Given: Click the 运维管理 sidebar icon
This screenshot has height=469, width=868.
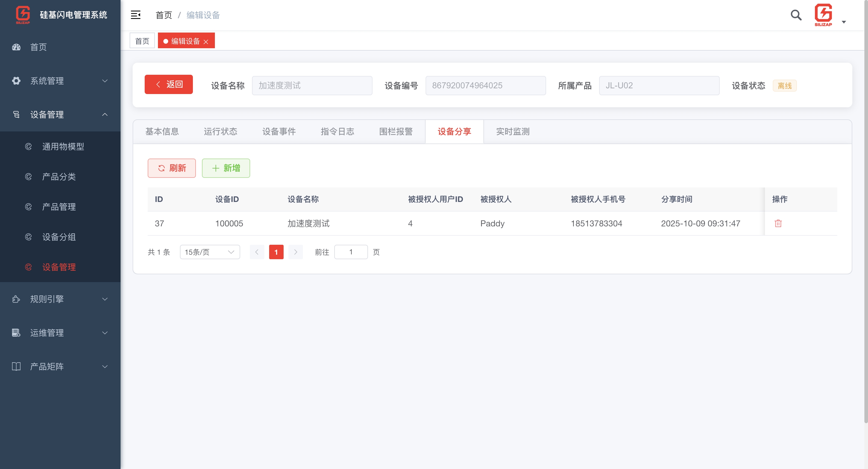Looking at the screenshot, I should coord(16,332).
